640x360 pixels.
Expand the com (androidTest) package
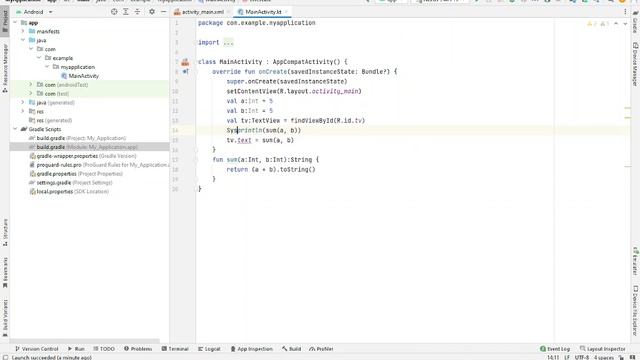pyautogui.click(x=31, y=84)
